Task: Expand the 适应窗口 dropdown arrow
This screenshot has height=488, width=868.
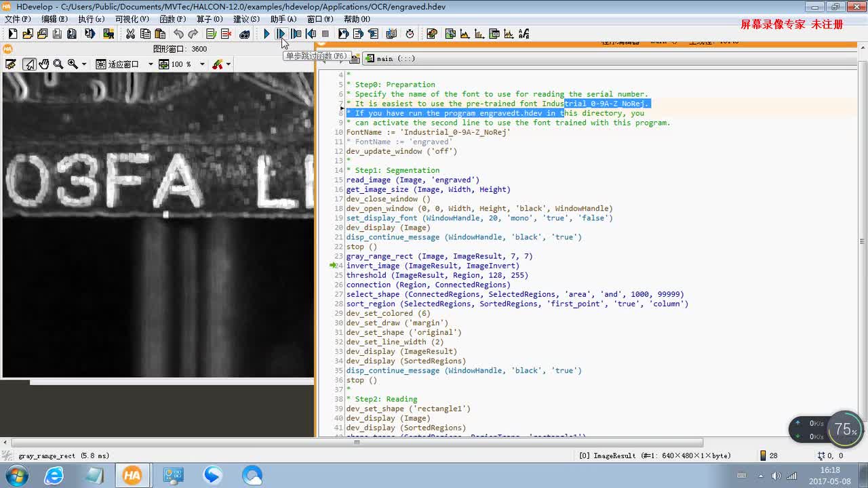Action: tap(151, 64)
